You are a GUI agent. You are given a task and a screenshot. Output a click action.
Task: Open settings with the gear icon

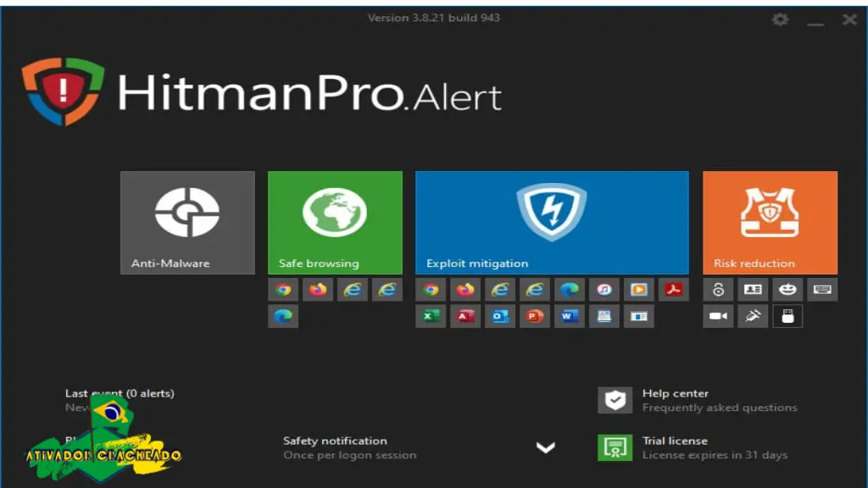[780, 20]
